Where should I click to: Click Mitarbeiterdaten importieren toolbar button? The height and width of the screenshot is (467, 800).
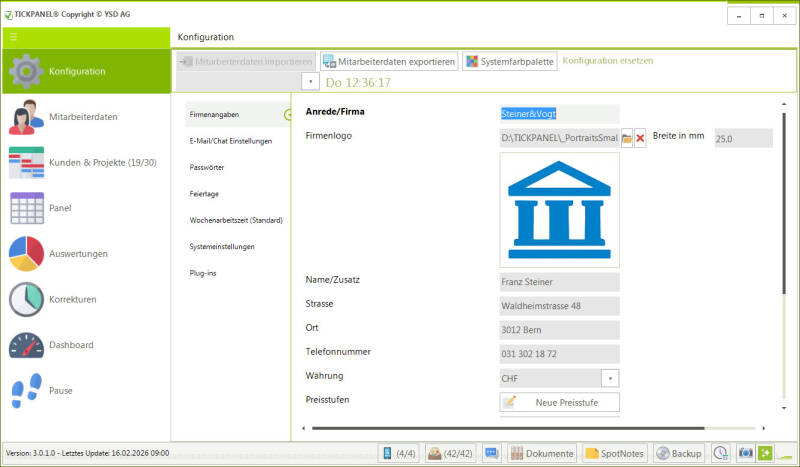(246, 61)
